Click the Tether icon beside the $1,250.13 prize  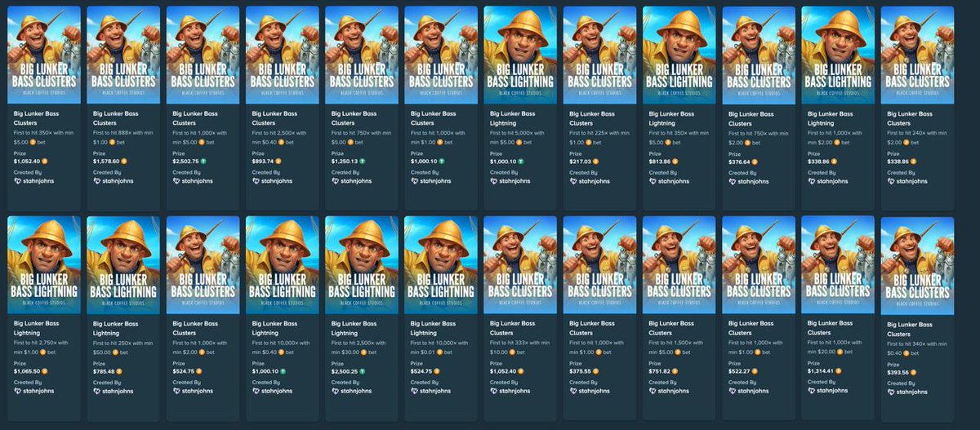pos(362,161)
